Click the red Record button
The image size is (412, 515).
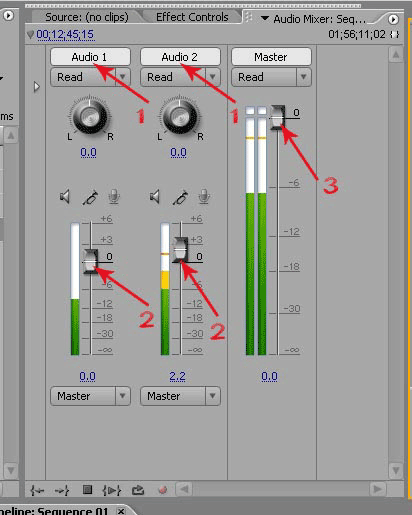(163, 490)
